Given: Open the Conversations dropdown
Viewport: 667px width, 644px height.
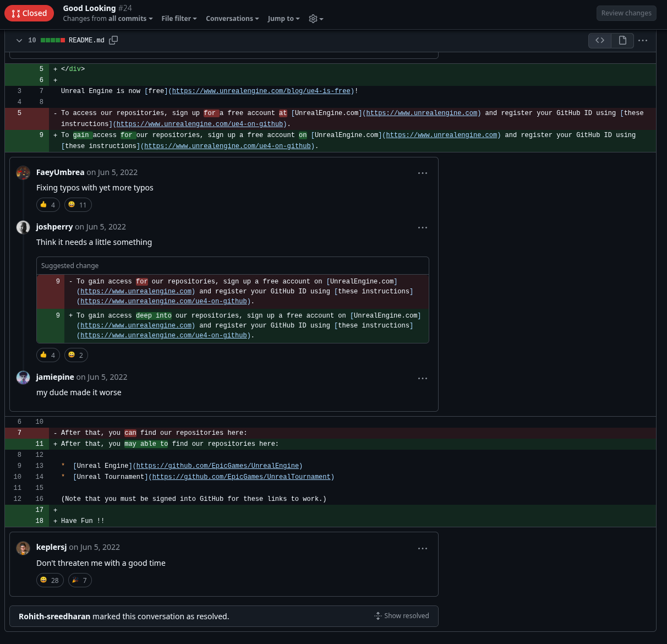Looking at the screenshot, I should click(232, 19).
